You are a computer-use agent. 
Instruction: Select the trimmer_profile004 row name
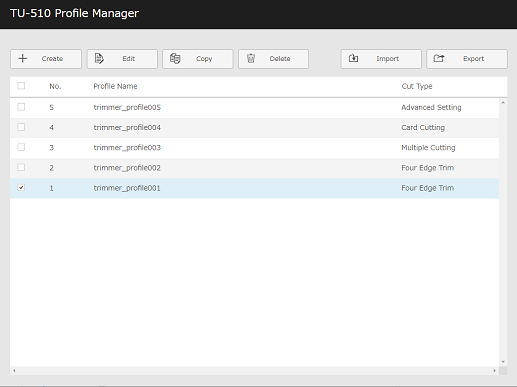[x=127, y=128]
